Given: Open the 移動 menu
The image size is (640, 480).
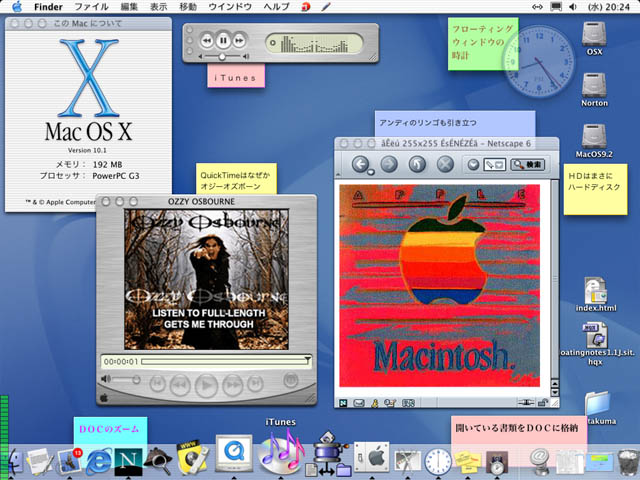Looking at the screenshot, I should click(188, 7).
